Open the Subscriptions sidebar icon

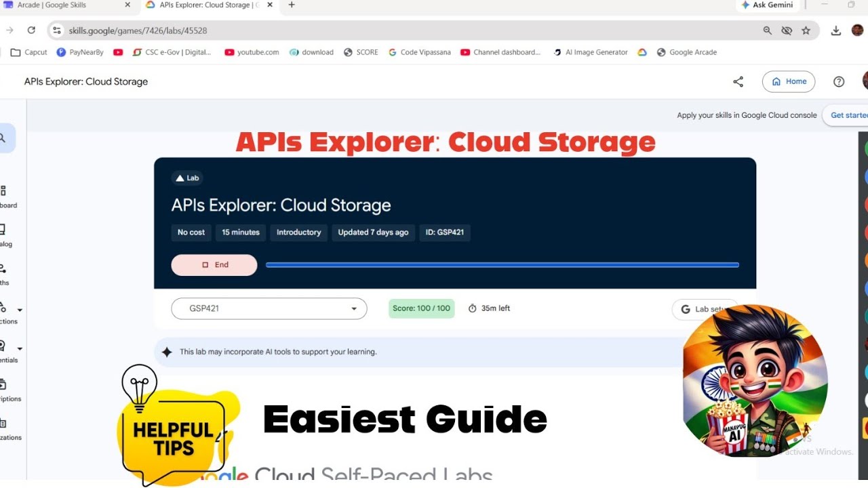click(x=3, y=384)
